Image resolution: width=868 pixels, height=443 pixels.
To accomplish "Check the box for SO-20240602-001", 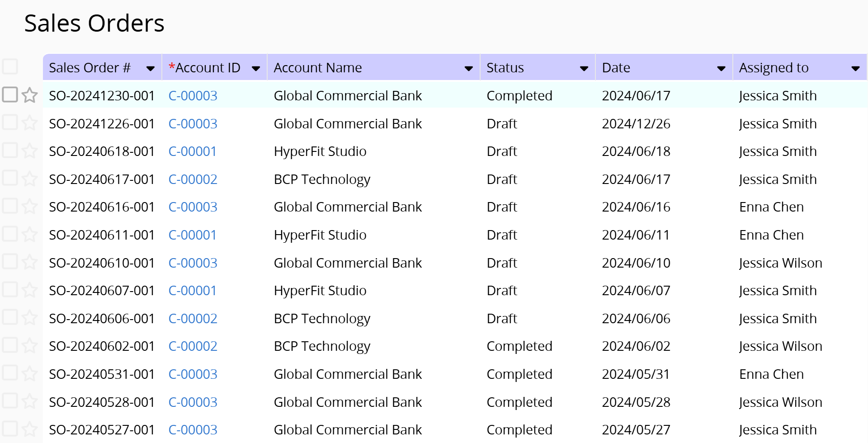I will 10,345.
